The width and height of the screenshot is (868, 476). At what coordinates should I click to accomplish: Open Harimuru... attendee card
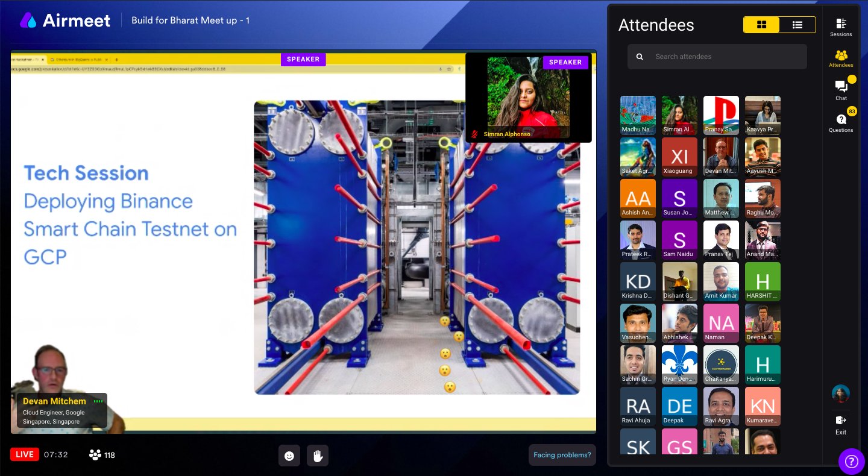[x=763, y=365]
